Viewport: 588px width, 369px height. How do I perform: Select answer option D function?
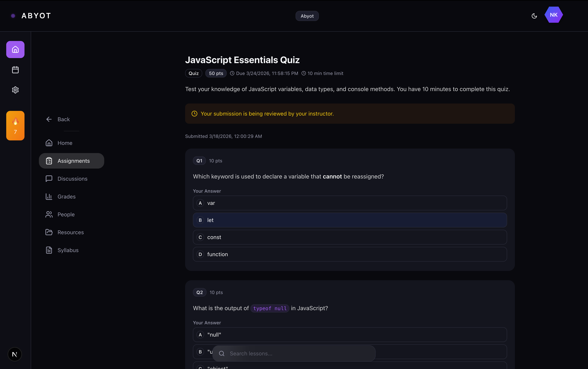pos(350,254)
